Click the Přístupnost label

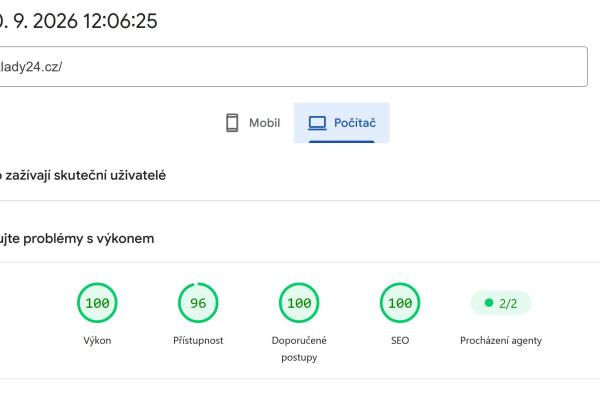pyautogui.click(x=198, y=340)
